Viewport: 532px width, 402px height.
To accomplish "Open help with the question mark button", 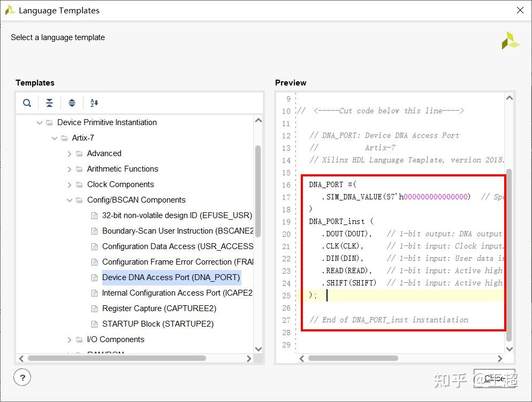I will pos(22,377).
